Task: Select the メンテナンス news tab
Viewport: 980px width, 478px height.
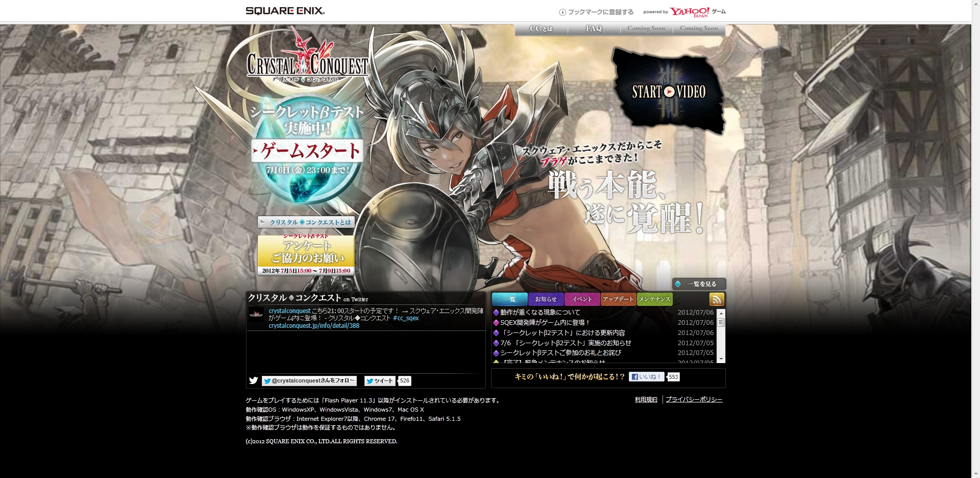Action: pyautogui.click(x=654, y=299)
